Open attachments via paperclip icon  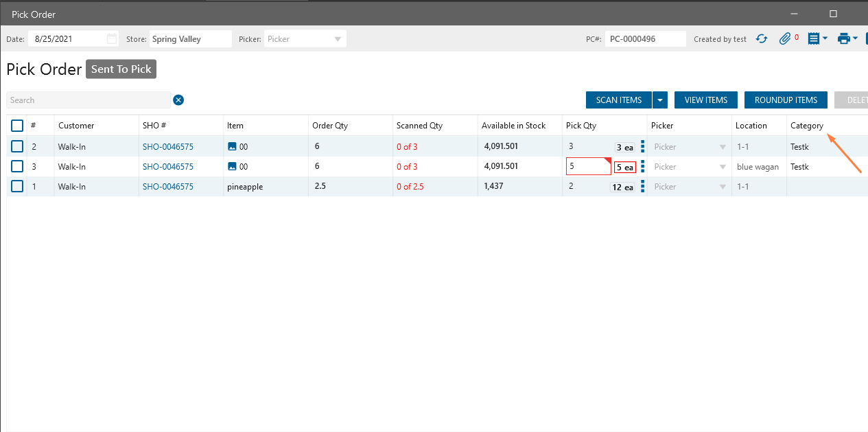(786, 39)
